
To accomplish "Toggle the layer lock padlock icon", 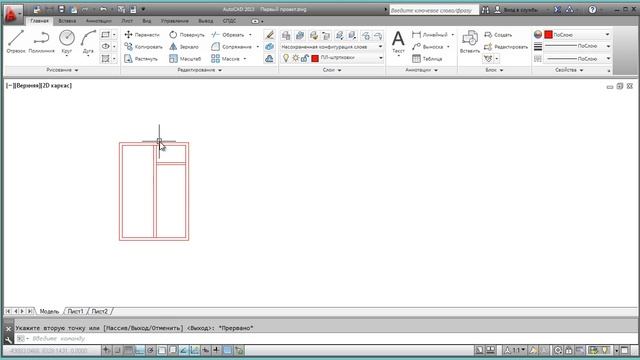I will [304, 58].
